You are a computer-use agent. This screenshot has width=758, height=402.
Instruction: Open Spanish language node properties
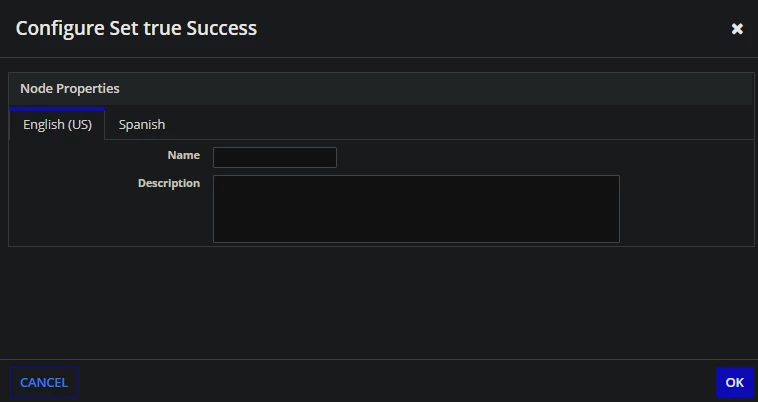click(142, 125)
